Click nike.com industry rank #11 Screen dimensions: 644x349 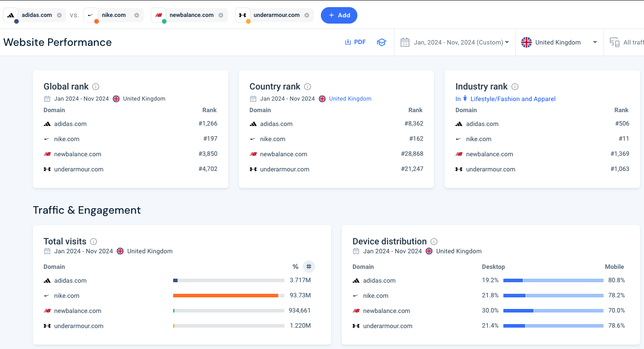[x=624, y=139]
